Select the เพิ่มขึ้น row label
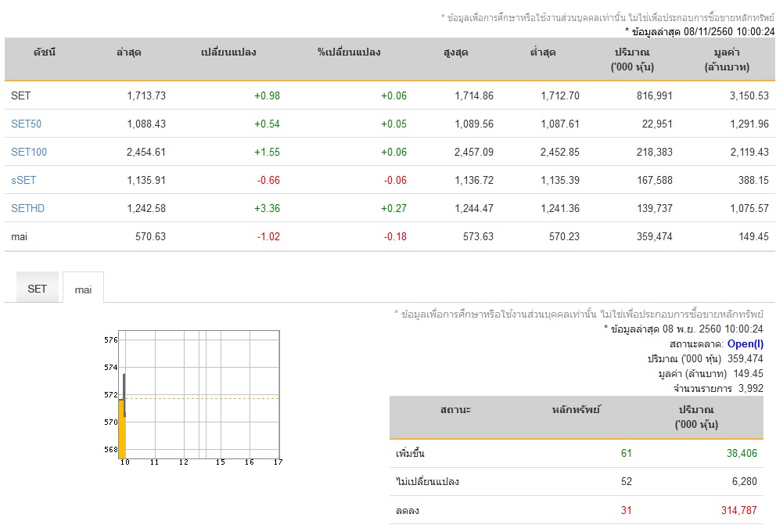This screenshot has width=783, height=532. [x=411, y=454]
